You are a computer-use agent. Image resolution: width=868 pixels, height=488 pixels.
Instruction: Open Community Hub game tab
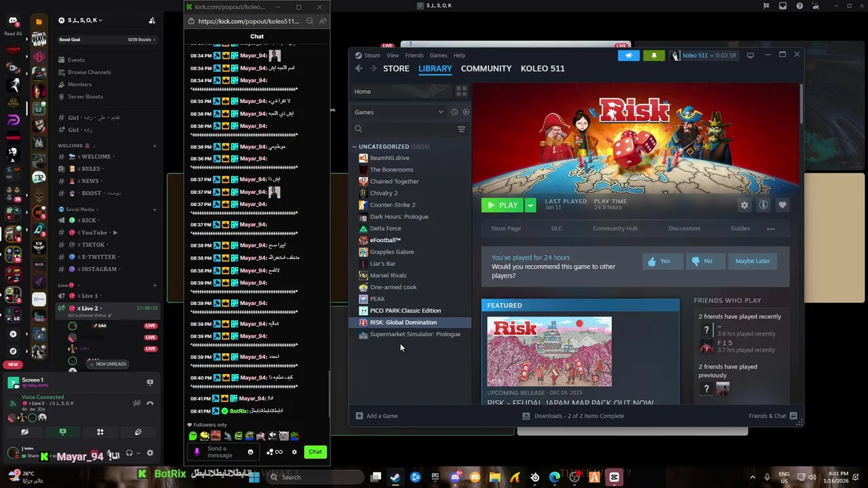(x=615, y=228)
